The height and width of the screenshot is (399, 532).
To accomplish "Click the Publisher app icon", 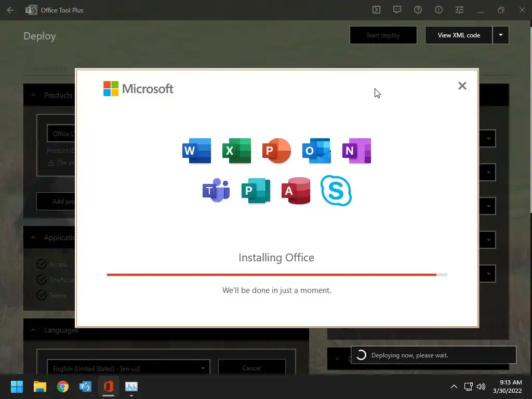I will (x=256, y=190).
